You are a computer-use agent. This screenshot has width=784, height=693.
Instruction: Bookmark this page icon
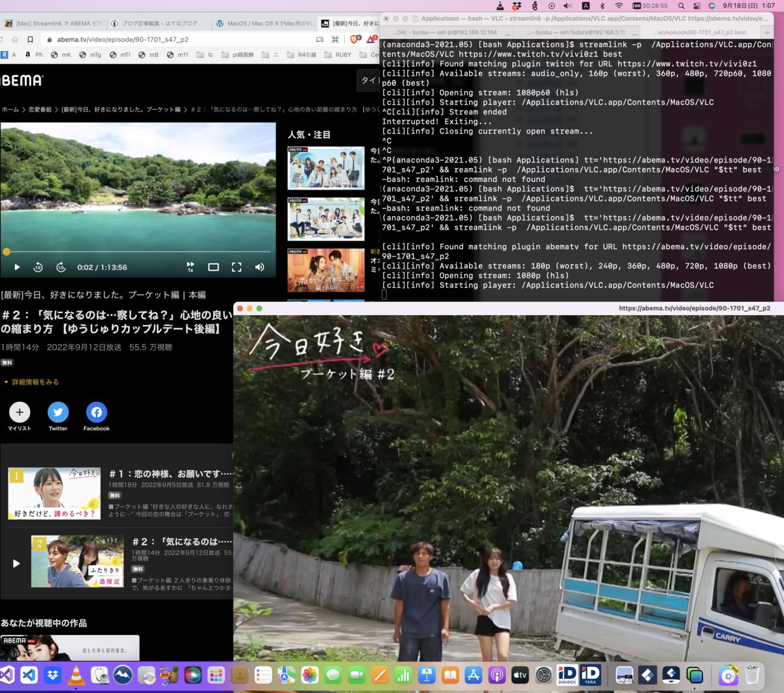pyautogui.click(x=30, y=39)
